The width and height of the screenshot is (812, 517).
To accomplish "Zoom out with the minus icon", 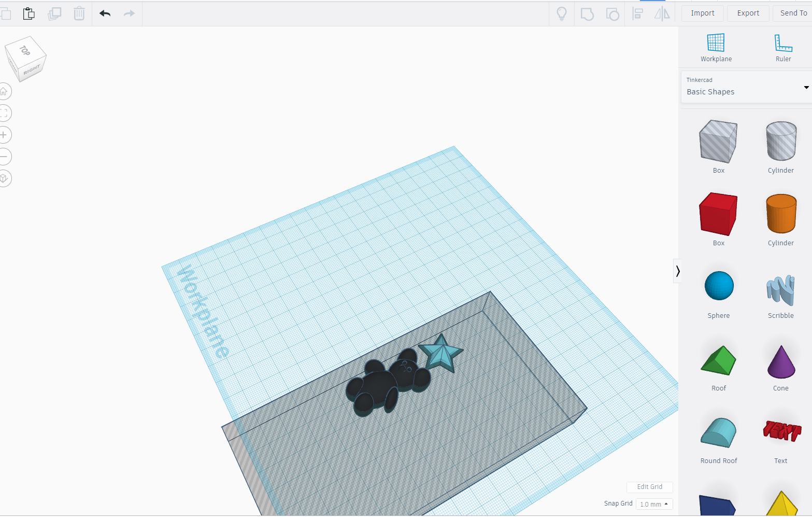I will click(x=3, y=157).
